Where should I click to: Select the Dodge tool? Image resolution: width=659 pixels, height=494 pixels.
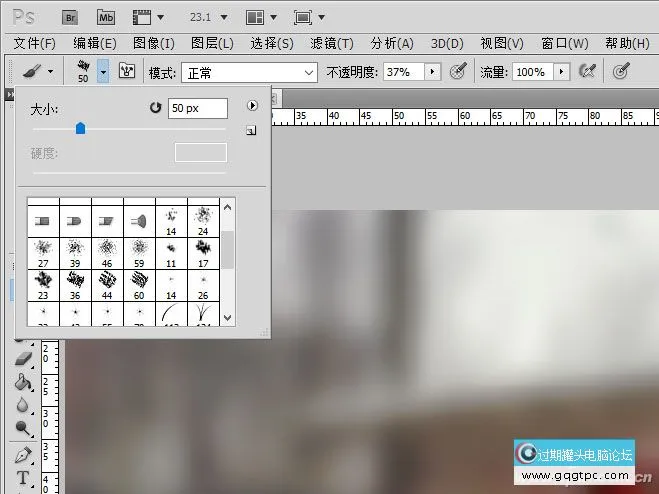23,429
